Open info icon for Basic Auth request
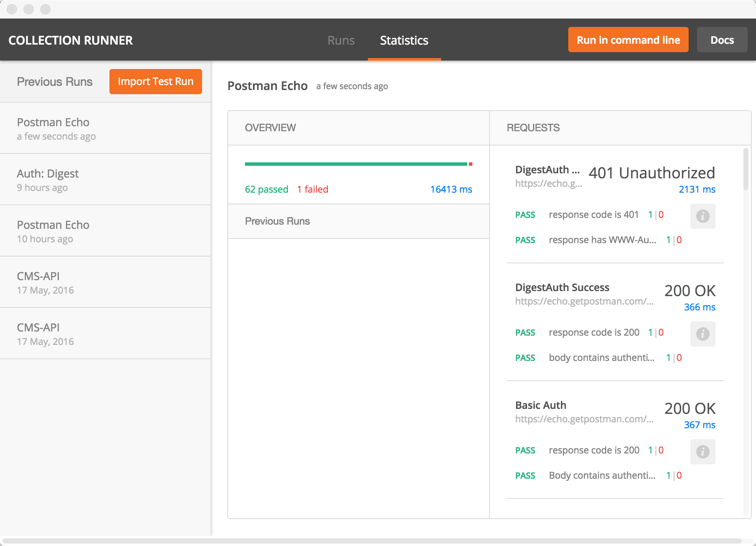Image resolution: width=756 pixels, height=546 pixels. coord(703,452)
